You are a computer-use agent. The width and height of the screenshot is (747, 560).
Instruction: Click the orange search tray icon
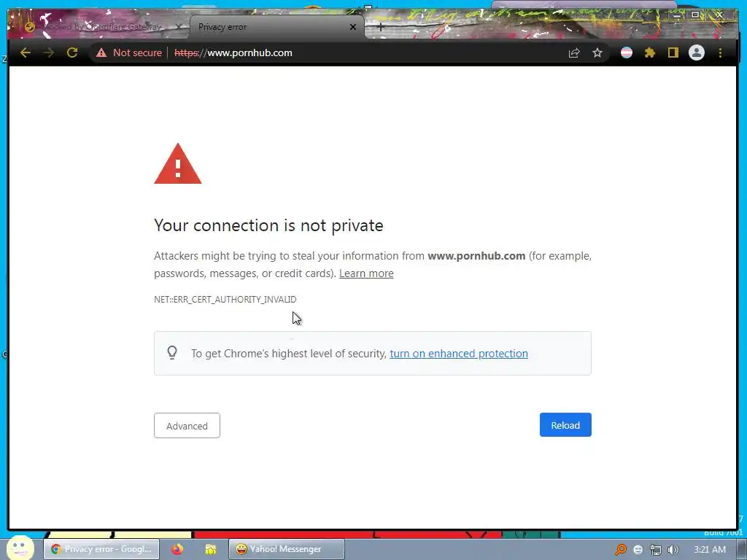click(x=620, y=550)
